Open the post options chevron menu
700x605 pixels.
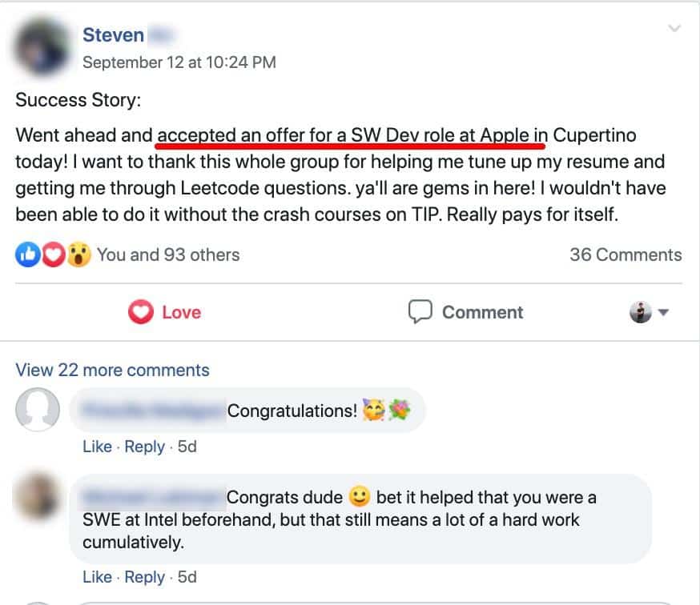(x=674, y=29)
